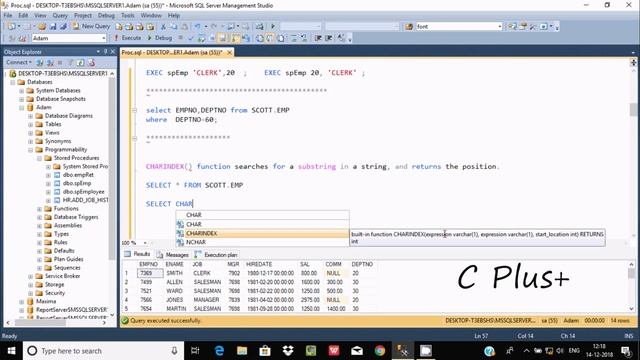Expand the Tables folder
Image resolution: width=640 pixels, height=360 pixels.
pos(31,124)
